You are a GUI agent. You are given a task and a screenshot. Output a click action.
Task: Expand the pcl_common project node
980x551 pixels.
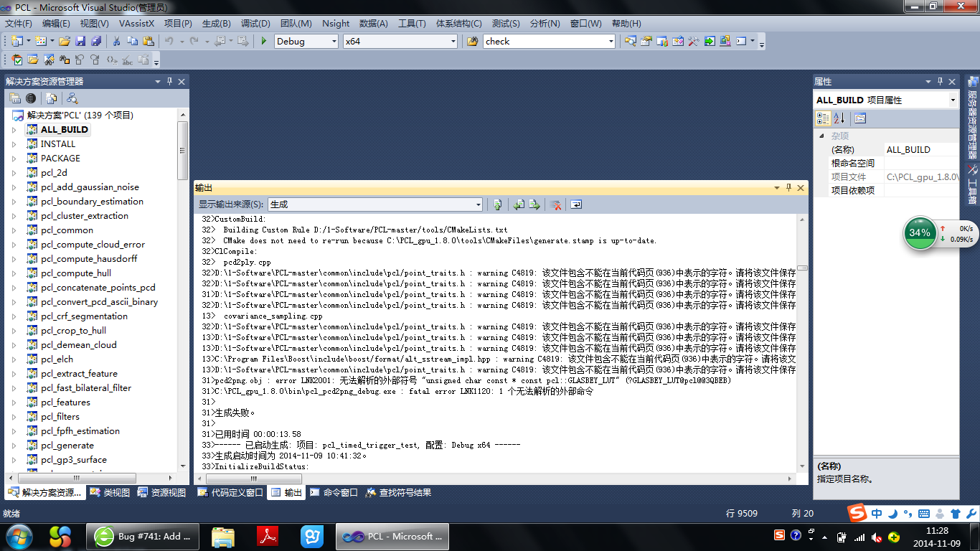(14, 230)
